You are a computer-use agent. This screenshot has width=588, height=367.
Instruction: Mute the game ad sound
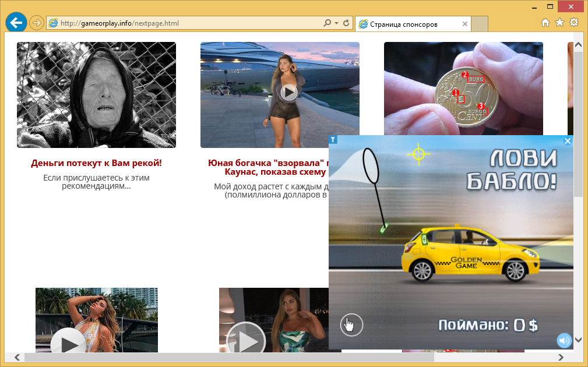pos(564,340)
